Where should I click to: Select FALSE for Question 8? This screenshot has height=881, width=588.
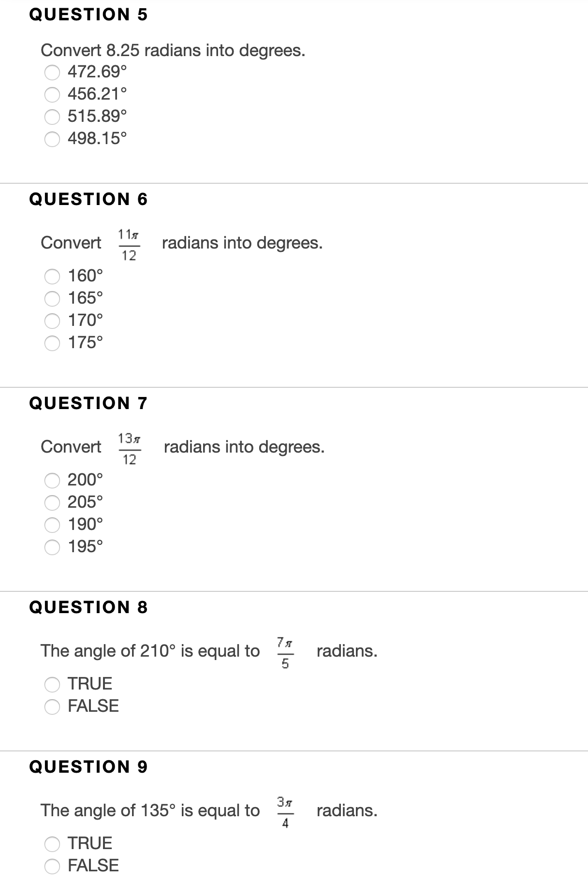click(x=52, y=706)
